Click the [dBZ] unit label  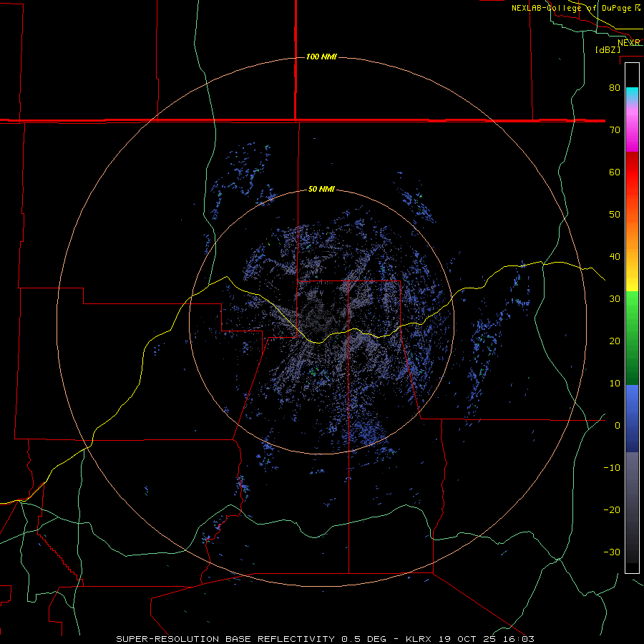tap(608, 49)
